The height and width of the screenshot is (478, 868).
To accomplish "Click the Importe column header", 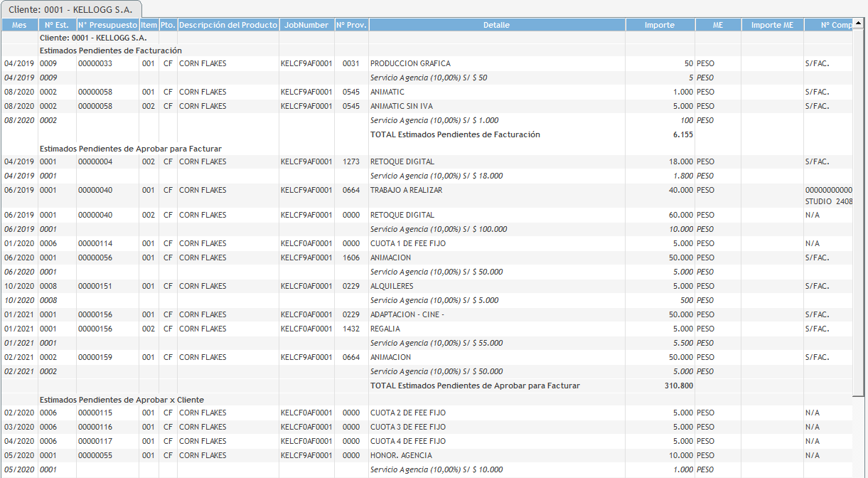I will click(660, 25).
